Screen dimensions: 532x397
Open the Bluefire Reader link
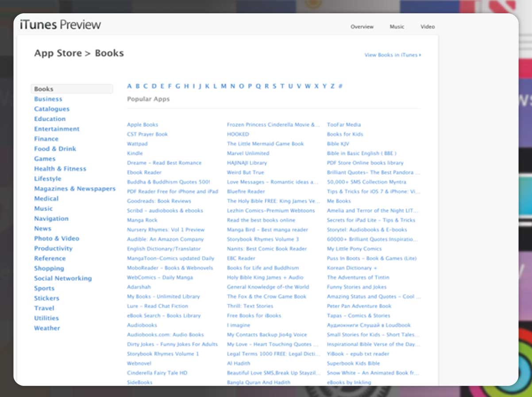pyautogui.click(x=246, y=191)
